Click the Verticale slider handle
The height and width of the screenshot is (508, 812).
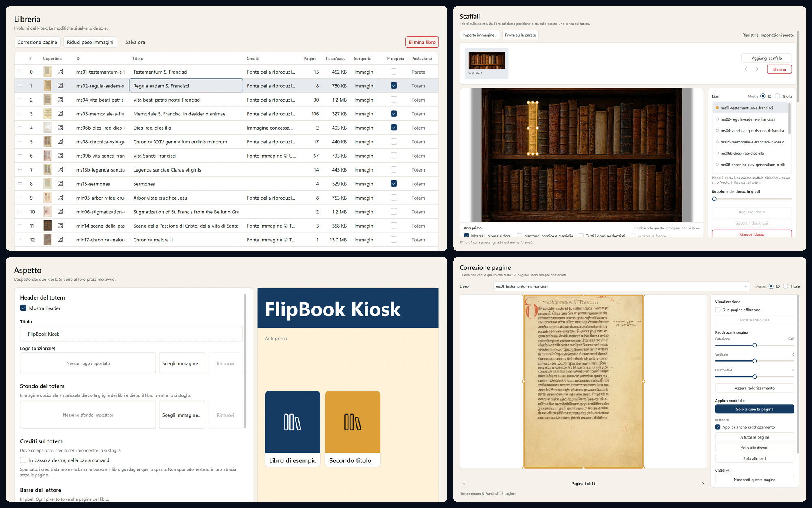pyautogui.click(x=754, y=361)
